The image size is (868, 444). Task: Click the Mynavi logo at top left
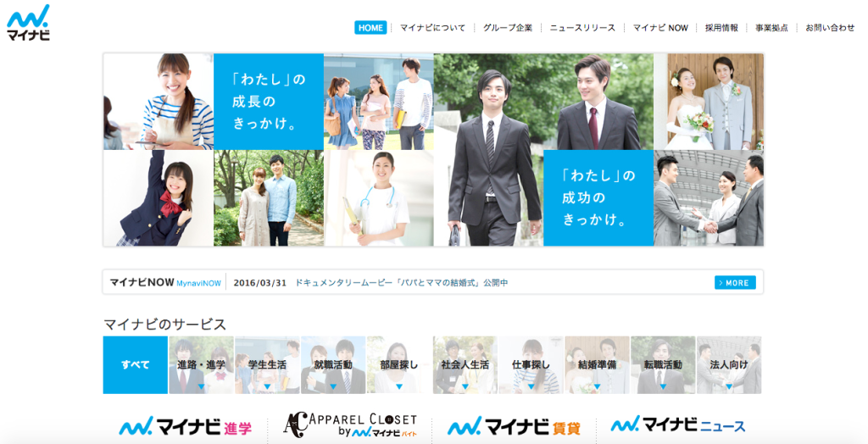[x=28, y=22]
